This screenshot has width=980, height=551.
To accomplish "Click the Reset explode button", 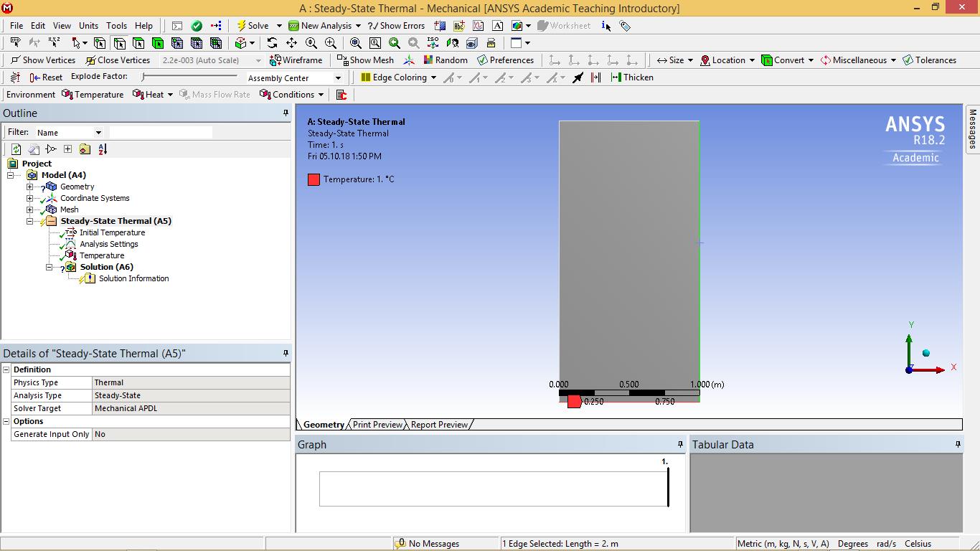I will (x=46, y=77).
